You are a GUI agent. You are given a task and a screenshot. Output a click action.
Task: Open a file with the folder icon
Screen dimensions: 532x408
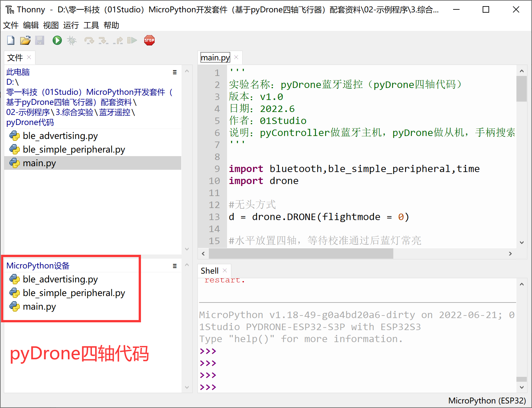coord(25,40)
